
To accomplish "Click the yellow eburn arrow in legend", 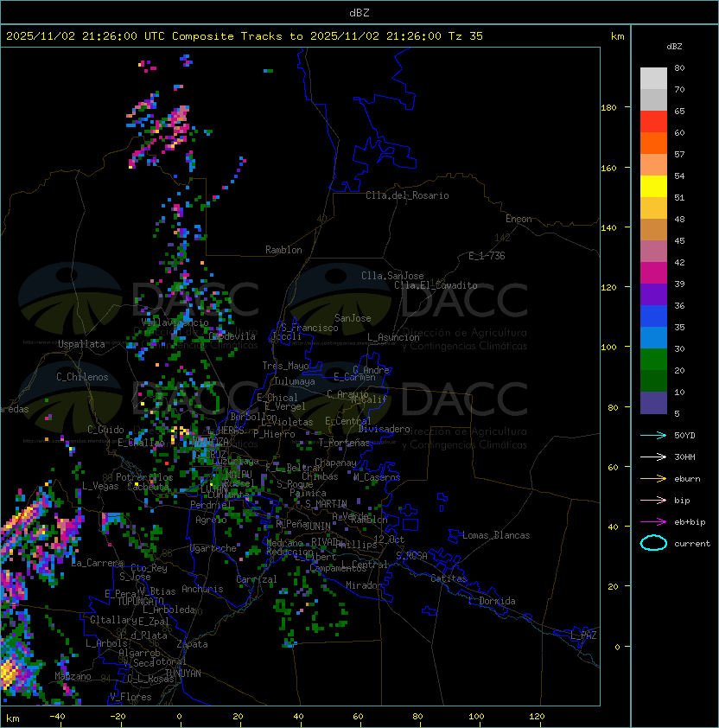I will pos(653,479).
